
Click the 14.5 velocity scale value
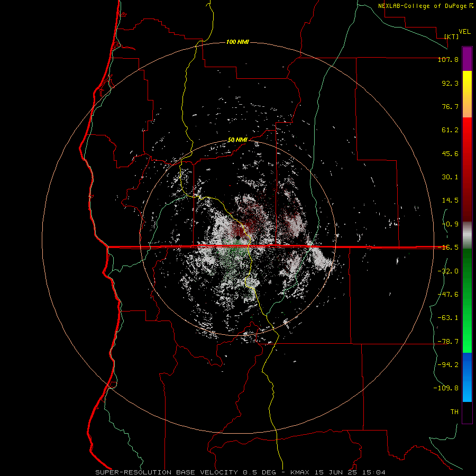coord(450,200)
